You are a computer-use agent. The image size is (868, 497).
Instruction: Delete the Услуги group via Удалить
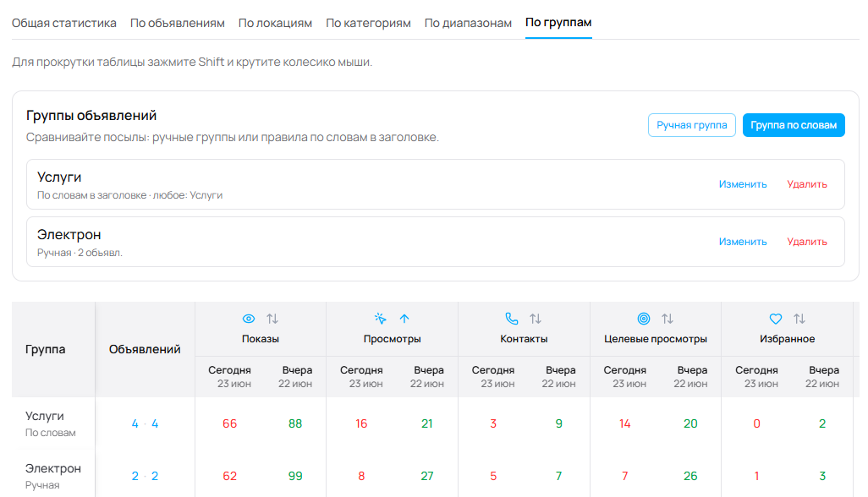[x=807, y=184]
